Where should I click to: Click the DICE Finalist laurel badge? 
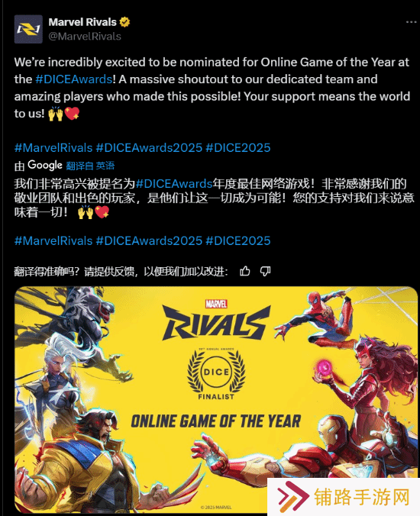[x=216, y=373]
